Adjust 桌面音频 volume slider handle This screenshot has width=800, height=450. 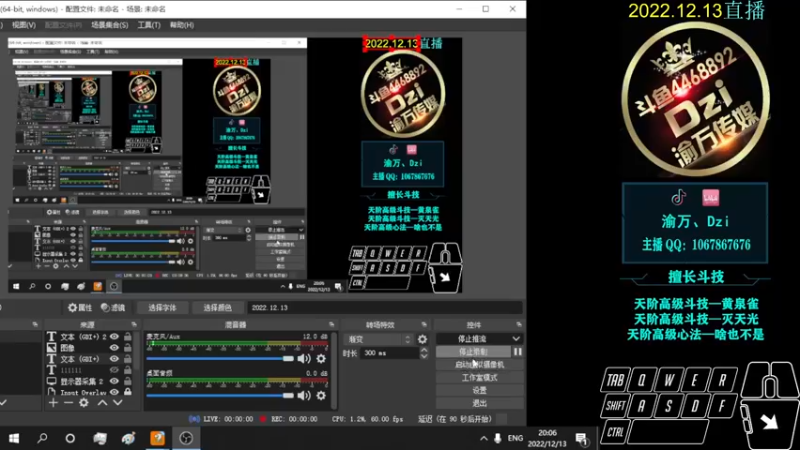(x=288, y=395)
